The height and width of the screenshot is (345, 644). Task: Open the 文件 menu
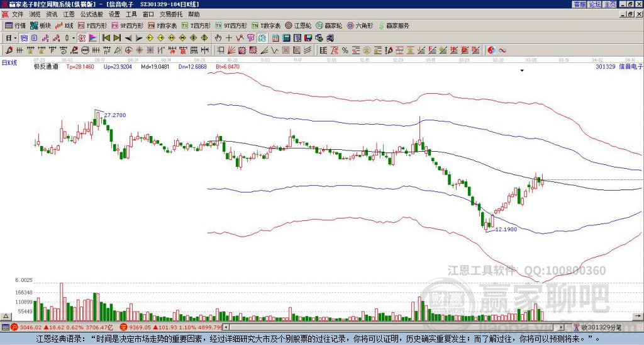coord(18,14)
